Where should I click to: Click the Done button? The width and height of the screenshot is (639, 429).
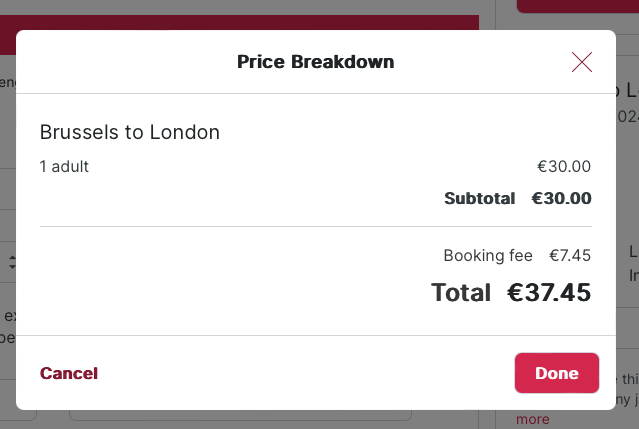point(557,373)
